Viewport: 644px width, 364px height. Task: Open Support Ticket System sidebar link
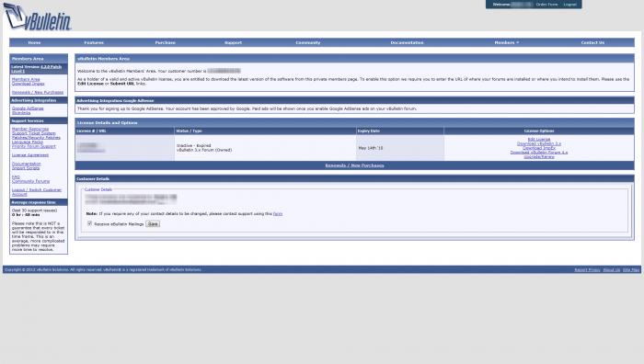(34, 133)
